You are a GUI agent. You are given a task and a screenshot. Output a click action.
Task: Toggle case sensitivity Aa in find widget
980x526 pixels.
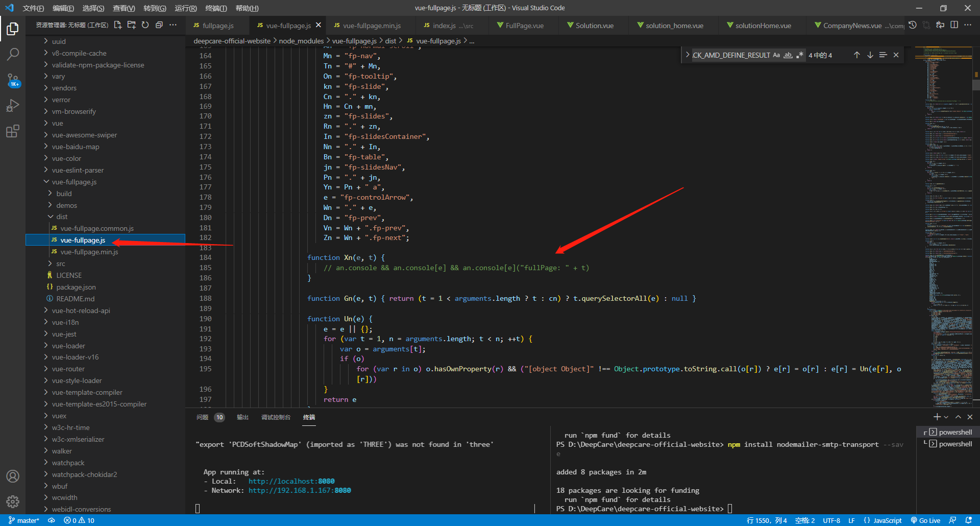click(776, 55)
